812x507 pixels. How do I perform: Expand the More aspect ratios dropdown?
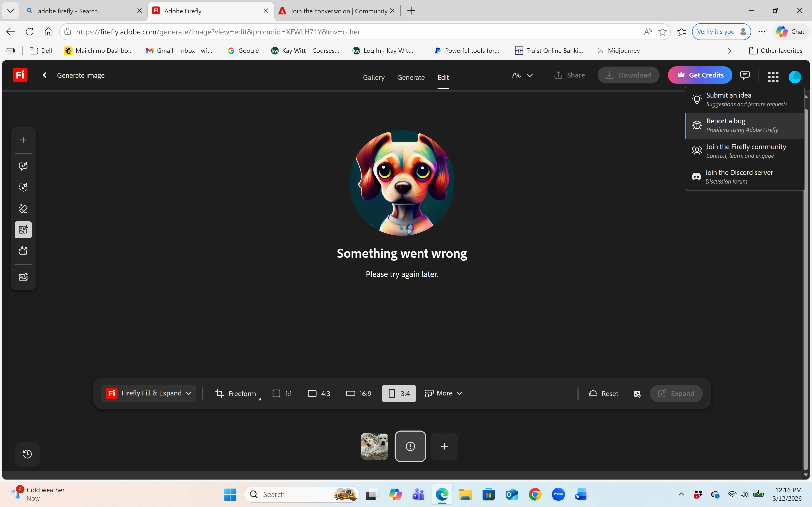[x=444, y=393]
